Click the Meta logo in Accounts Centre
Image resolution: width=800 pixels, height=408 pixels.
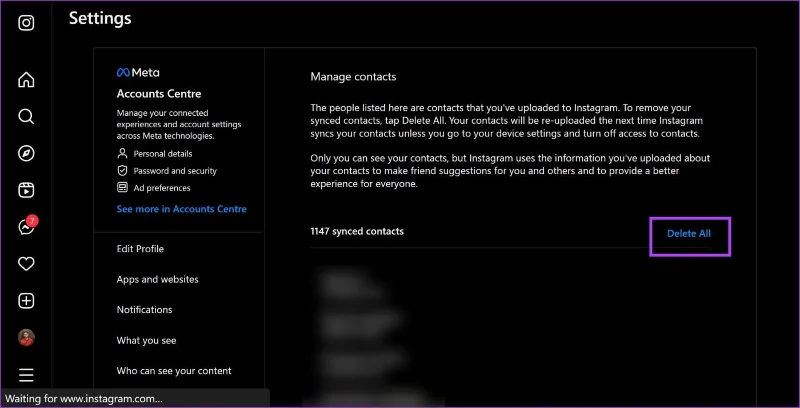coord(138,72)
